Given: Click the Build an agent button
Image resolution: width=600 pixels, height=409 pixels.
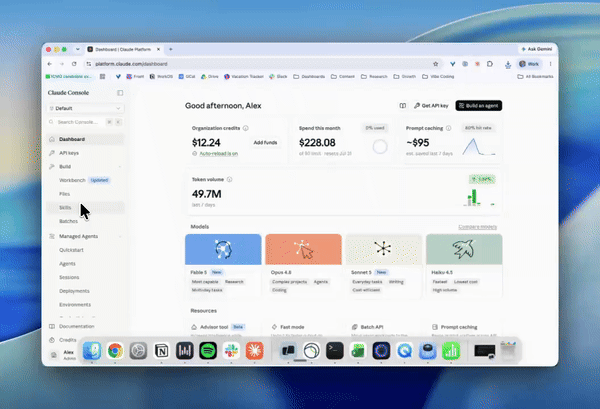Looking at the screenshot, I should 479,106.
